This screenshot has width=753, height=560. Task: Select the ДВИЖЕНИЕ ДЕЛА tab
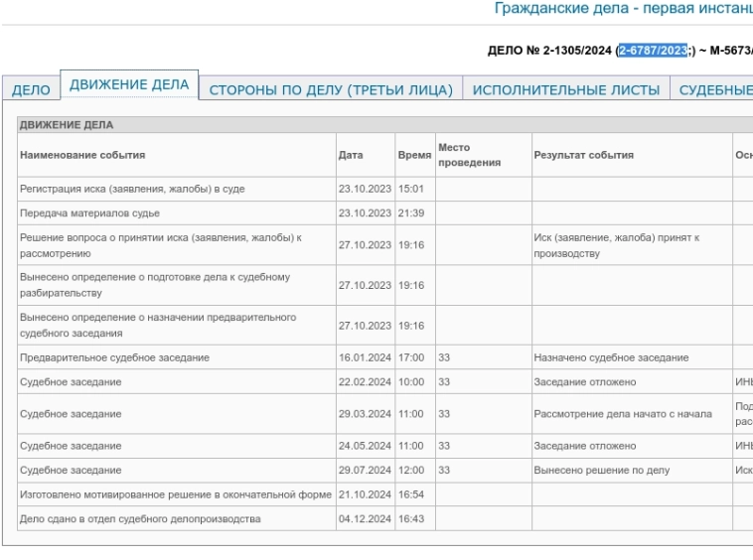point(129,85)
